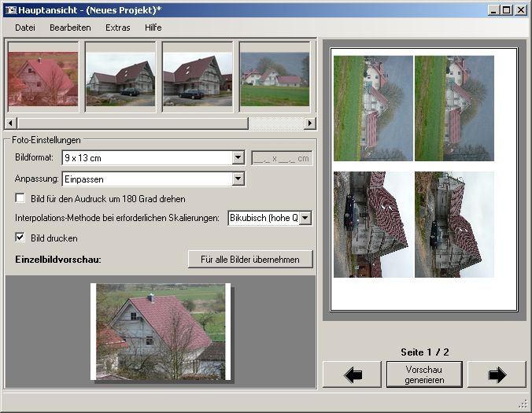Open the Datei menu
This screenshot has width=532, height=413.
point(25,28)
